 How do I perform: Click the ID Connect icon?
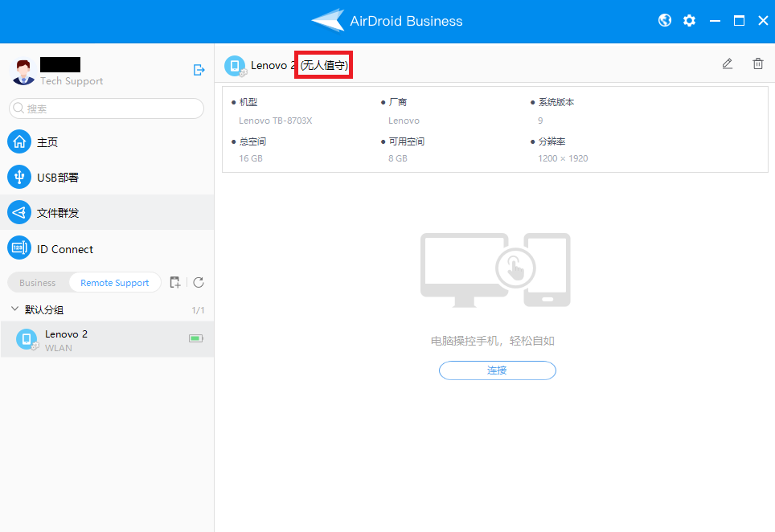pos(19,248)
